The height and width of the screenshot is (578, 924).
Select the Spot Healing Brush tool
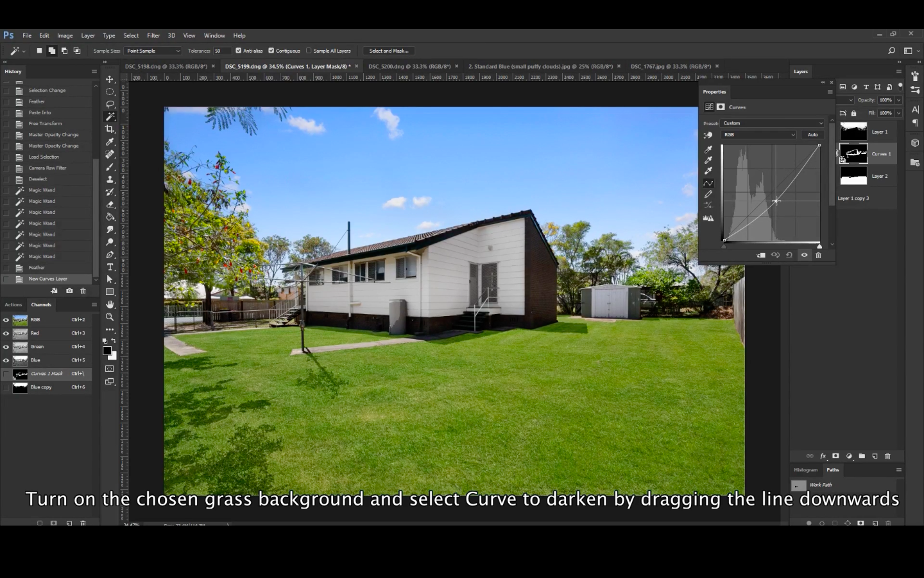click(110, 154)
